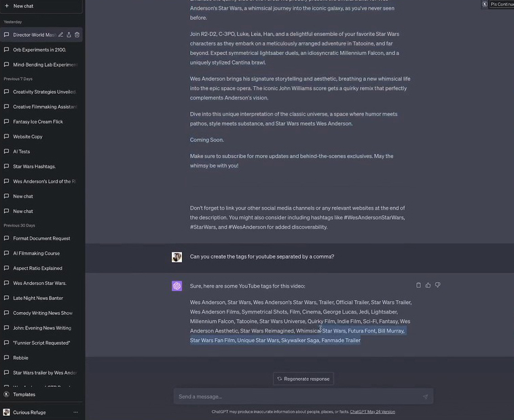Open the Late Night News Banter chat
Screen dimensions: 514x420
[x=41, y=298]
